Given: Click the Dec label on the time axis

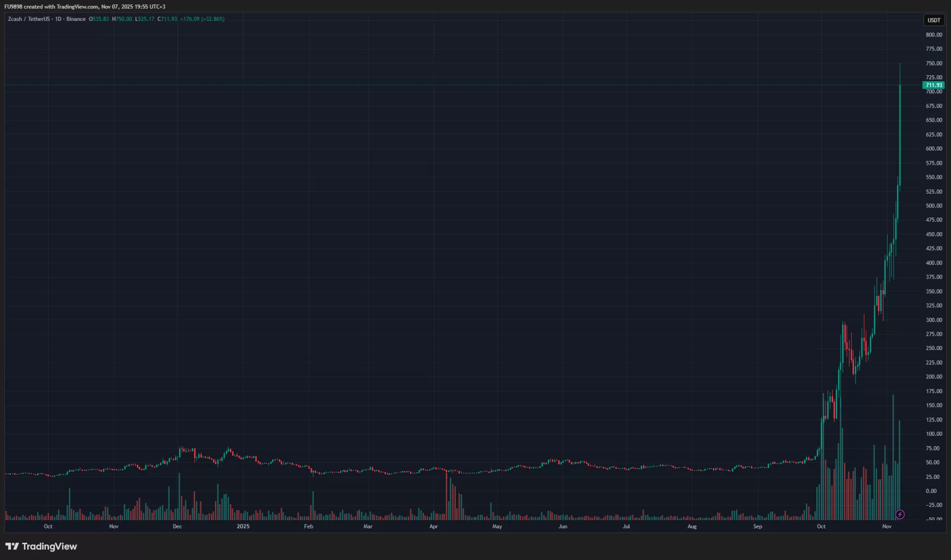Looking at the screenshot, I should pyautogui.click(x=177, y=526).
